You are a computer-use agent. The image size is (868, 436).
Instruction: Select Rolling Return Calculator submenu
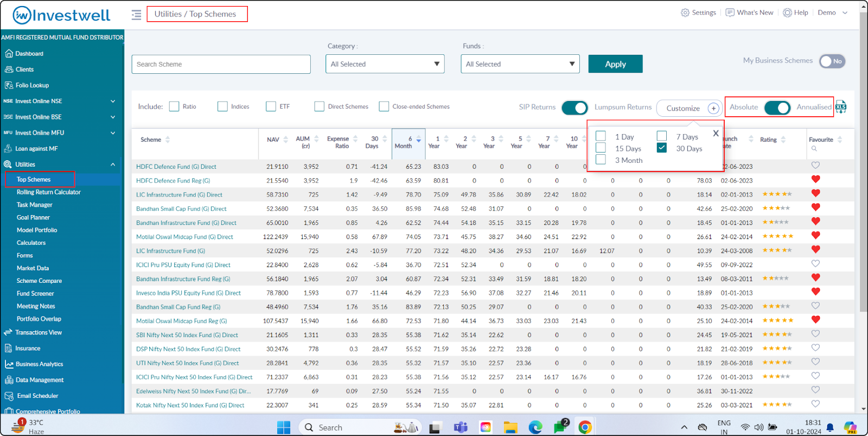[48, 192]
